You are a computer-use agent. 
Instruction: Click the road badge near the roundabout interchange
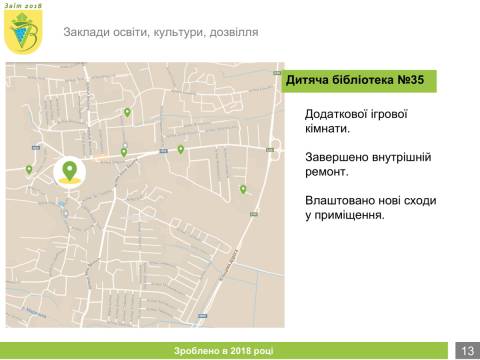click(270, 150)
